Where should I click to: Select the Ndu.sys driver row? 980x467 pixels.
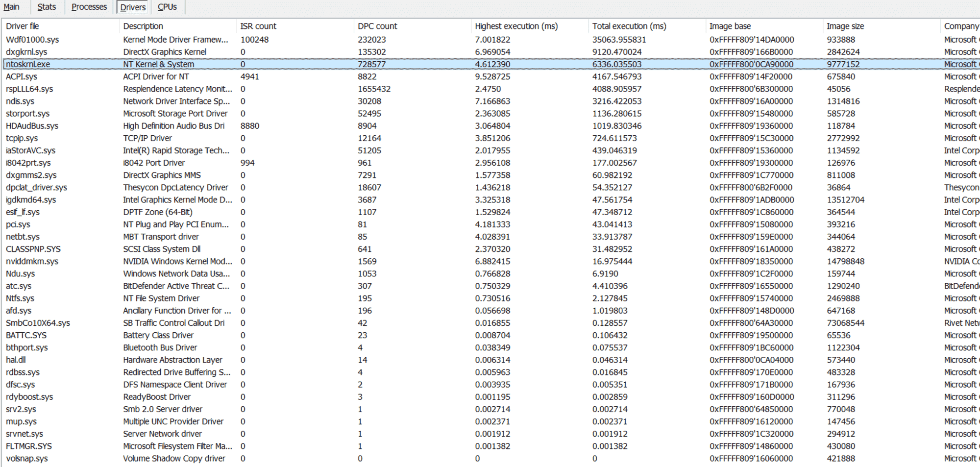tap(491, 273)
